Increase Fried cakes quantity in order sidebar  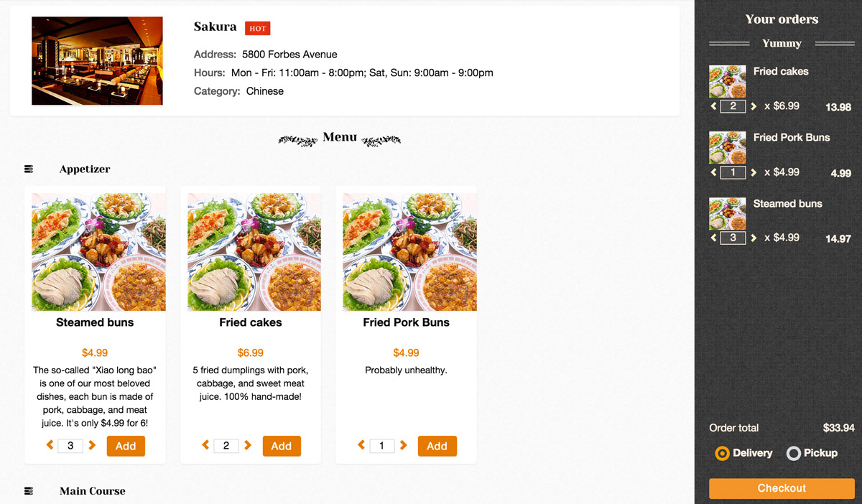coord(754,106)
